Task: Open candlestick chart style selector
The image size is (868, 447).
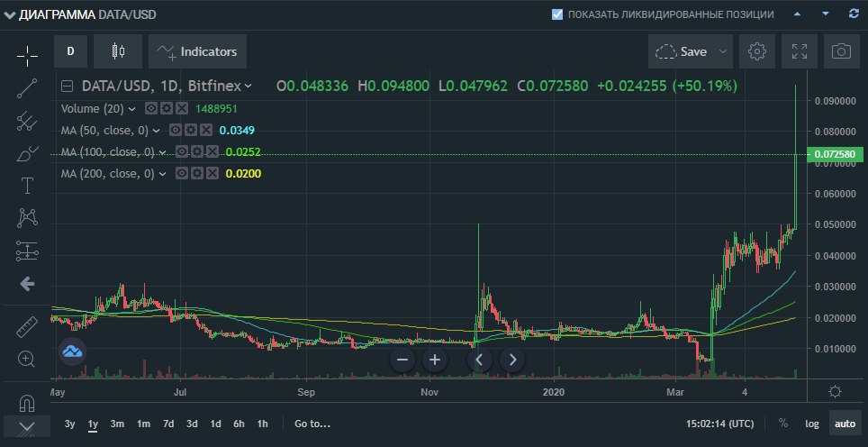Action: (x=118, y=51)
